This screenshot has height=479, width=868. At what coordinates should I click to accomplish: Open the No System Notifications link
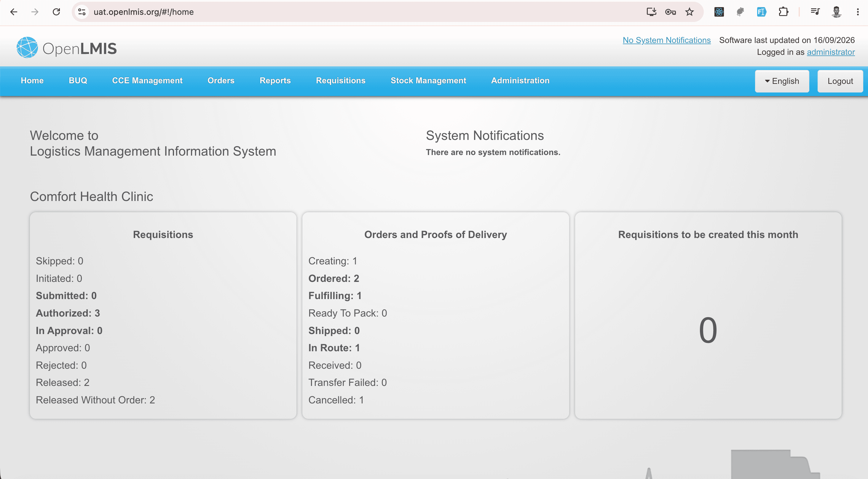click(666, 40)
